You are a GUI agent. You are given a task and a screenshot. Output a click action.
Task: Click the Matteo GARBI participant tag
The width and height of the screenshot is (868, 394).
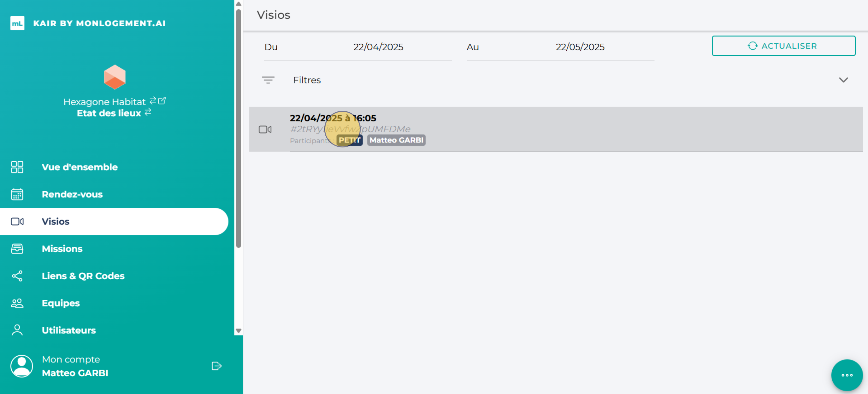coord(396,140)
